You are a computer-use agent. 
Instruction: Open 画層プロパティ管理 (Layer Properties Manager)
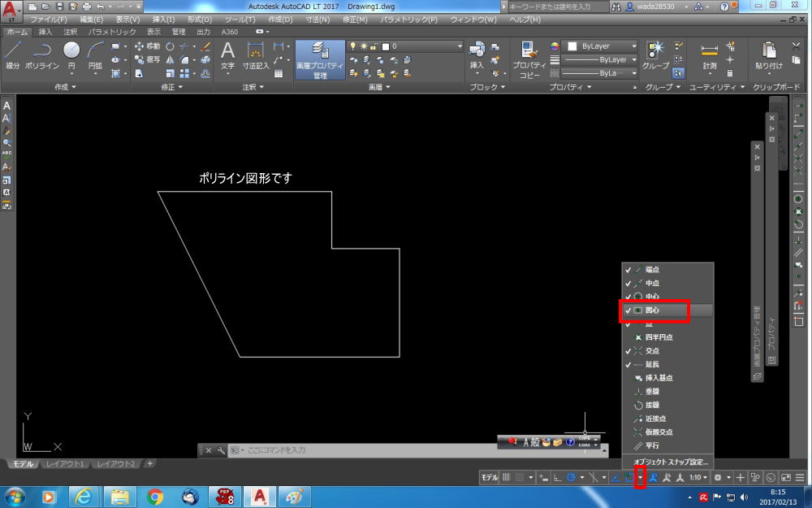point(320,60)
